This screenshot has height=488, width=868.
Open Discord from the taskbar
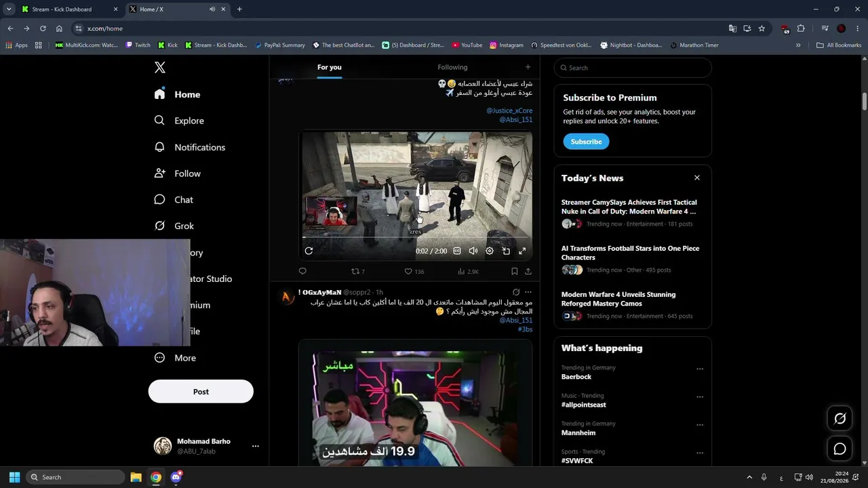pyautogui.click(x=176, y=477)
